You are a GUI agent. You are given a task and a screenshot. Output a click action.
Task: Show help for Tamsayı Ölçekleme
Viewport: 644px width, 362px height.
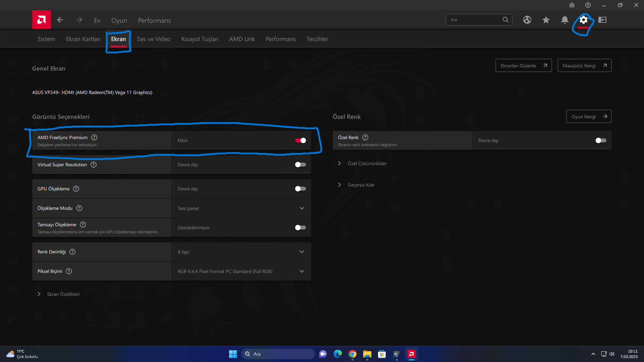tap(83, 225)
